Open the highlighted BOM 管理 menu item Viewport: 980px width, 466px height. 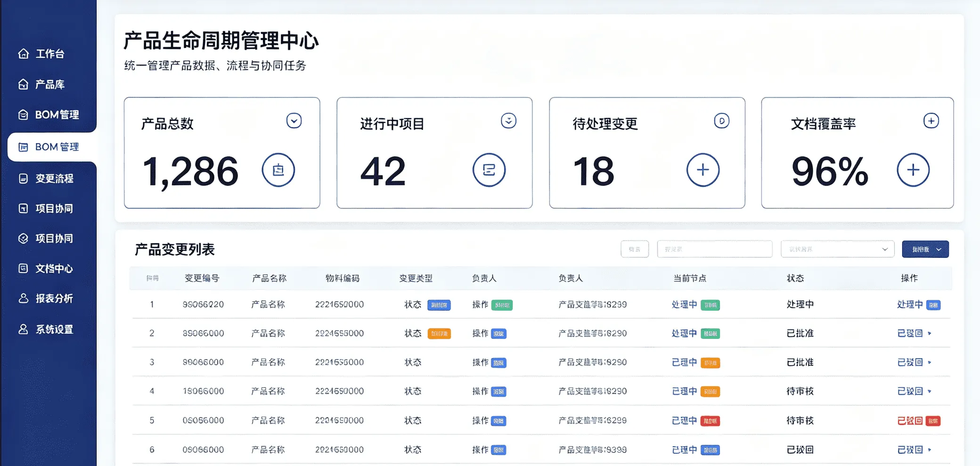click(52, 147)
